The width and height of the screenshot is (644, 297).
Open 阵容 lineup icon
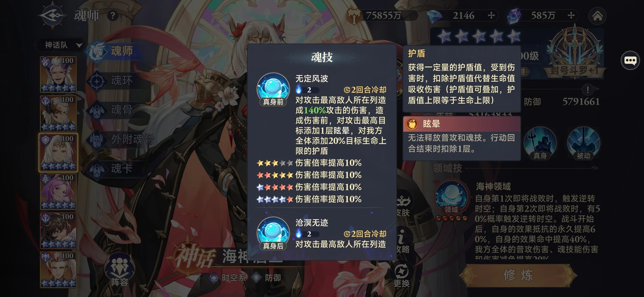click(x=119, y=270)
